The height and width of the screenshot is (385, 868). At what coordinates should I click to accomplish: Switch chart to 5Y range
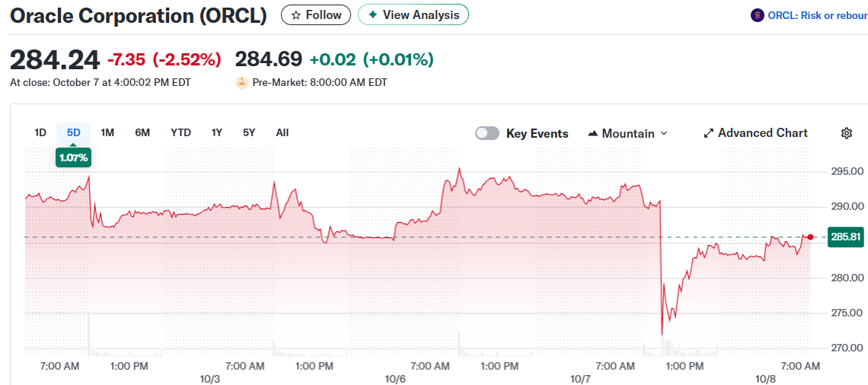pyautogui.click(x=249, y=132)
